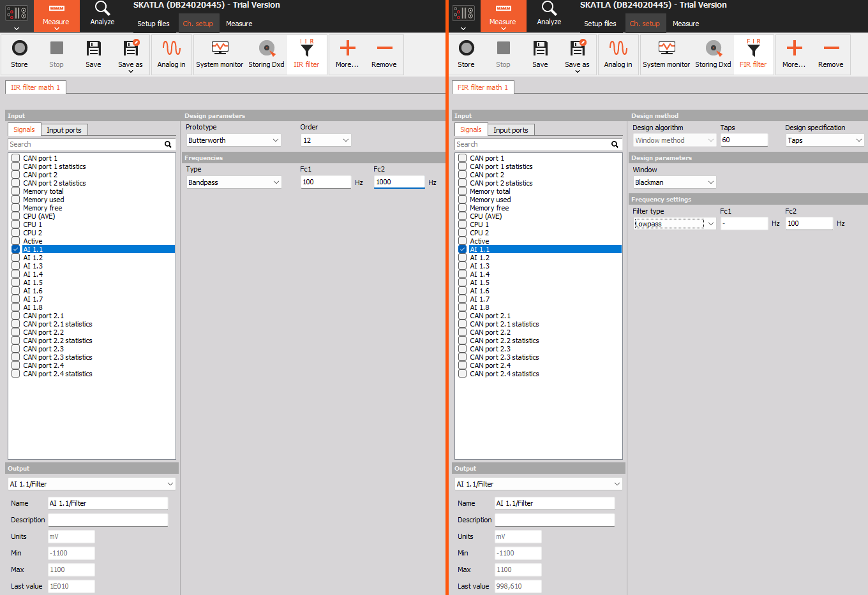868x595 pixels.
Task: Open the Window dropdown showing Blackman
Action: click(x=674, y=182)
